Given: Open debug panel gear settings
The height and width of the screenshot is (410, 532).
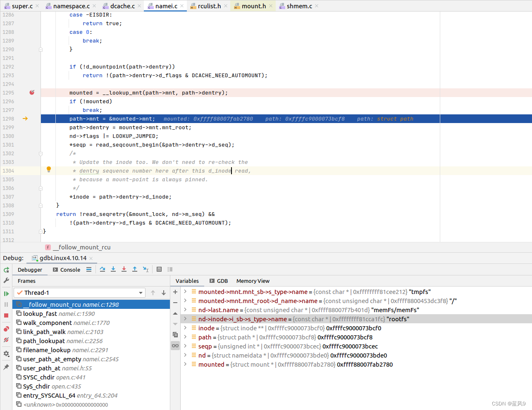Looking at the screenshot, I should [6, 354].
